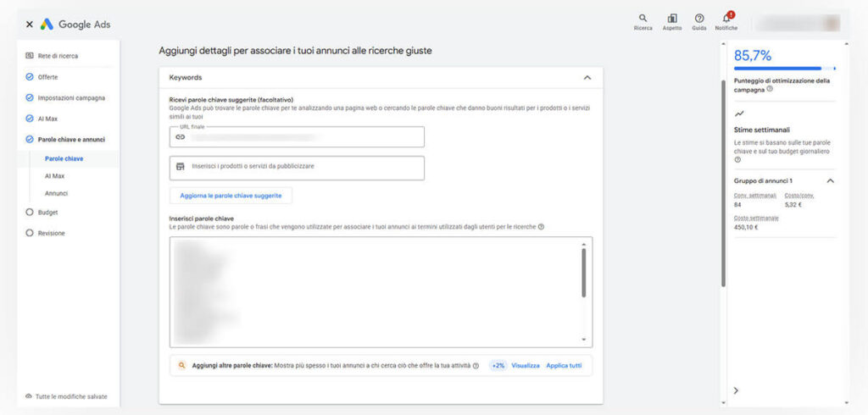
Task: Click the Costo settimanale label
Action: (756, 218)
